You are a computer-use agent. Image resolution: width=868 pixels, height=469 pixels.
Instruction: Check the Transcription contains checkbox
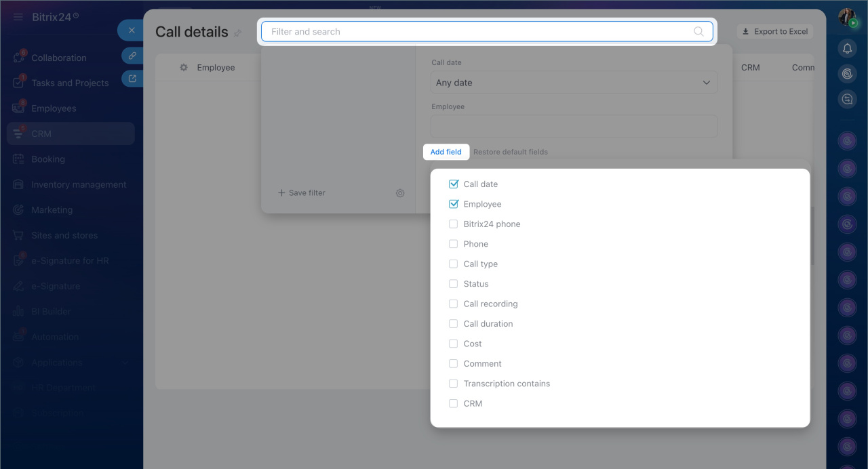454,384
